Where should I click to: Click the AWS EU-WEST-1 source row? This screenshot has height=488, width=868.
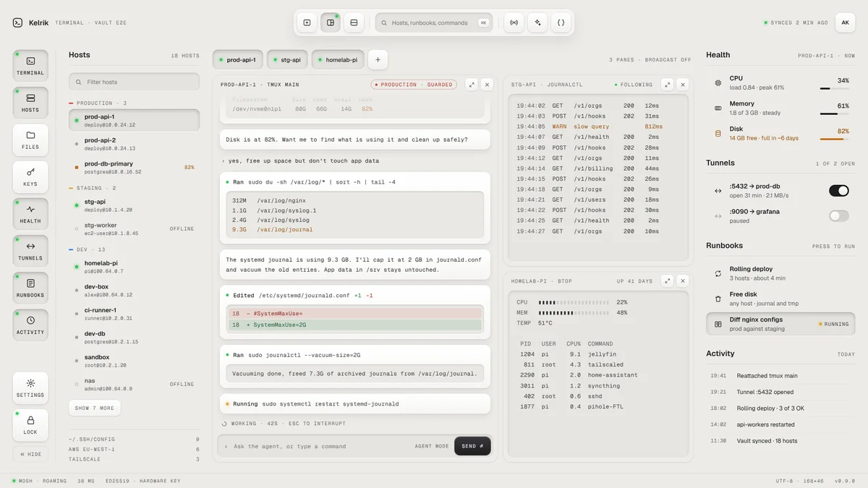click(134, 449)
